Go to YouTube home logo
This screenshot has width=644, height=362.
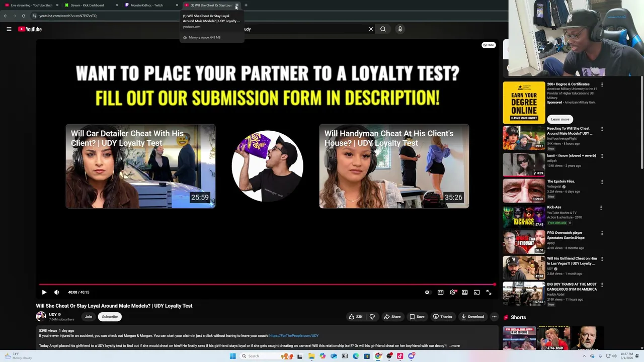tap(30, 29)
